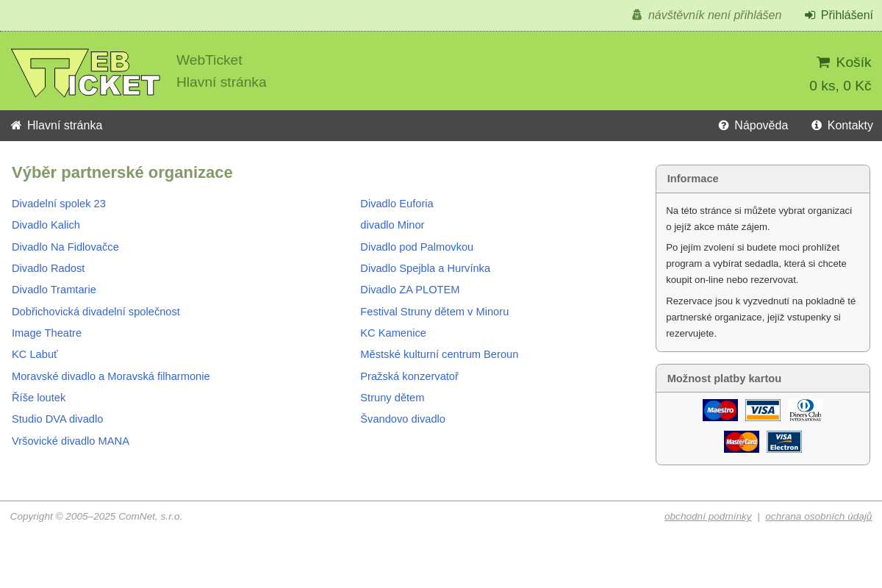The image size is (882, 588).
Task: Open Divadlo Kalich organization page
Action: [46, 225]
